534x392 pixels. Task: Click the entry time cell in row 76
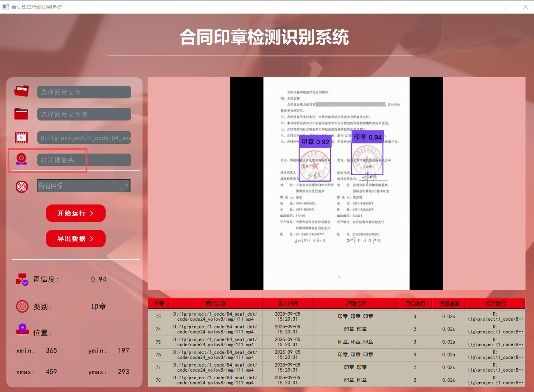[x=288, y=355]
